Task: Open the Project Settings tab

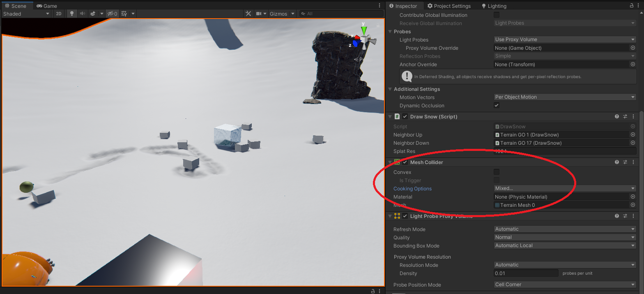Action: coord(449,6)
